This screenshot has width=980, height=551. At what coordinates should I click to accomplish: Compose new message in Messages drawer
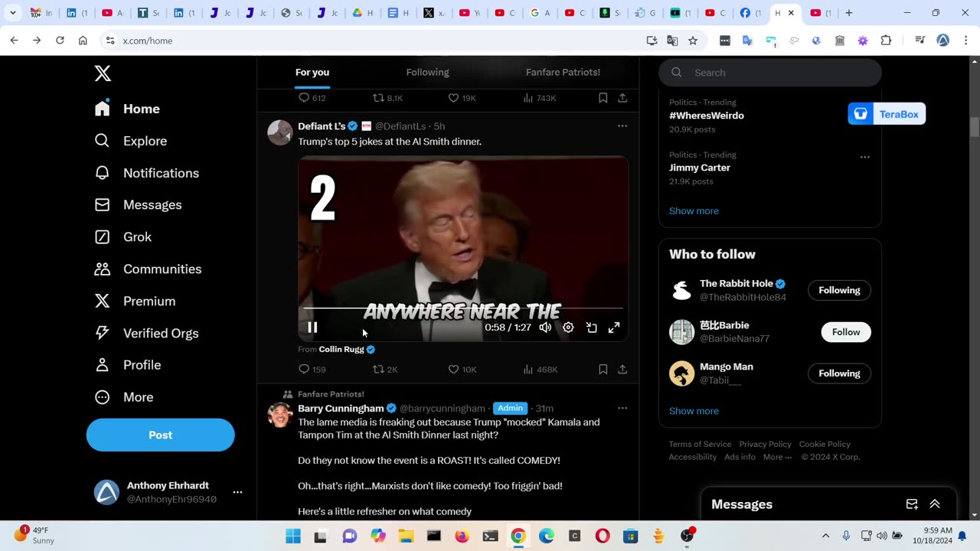coord(912,504)
